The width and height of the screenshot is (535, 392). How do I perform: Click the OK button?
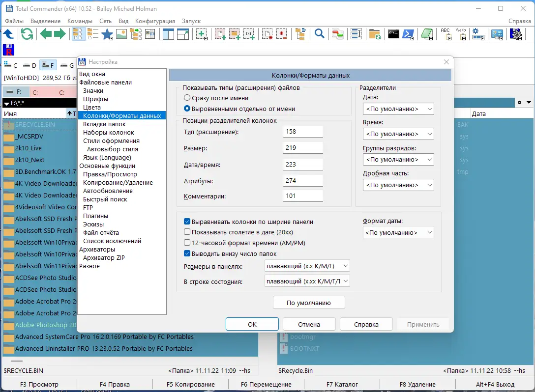(252, 324)
